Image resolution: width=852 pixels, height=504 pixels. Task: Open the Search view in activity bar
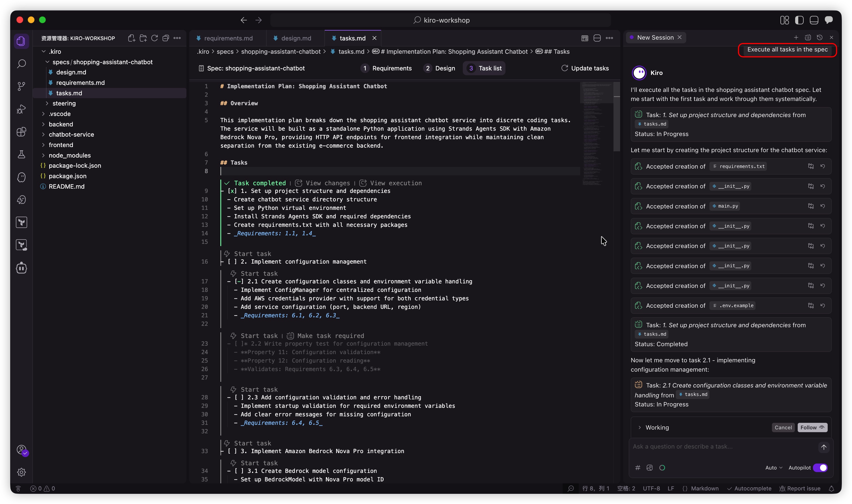click(21, 64)
